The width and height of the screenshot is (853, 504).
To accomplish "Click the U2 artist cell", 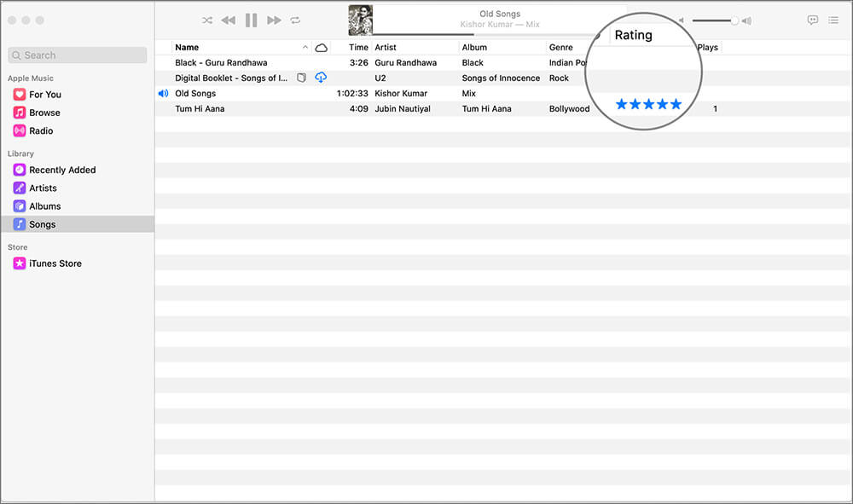I will (x=380, y=78).
